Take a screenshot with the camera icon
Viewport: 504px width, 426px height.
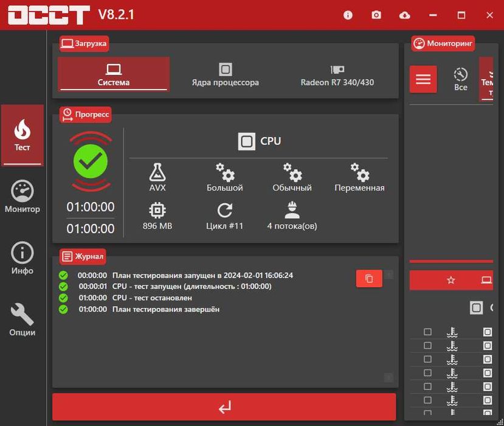pyautogui.click(x=376, y=15)
